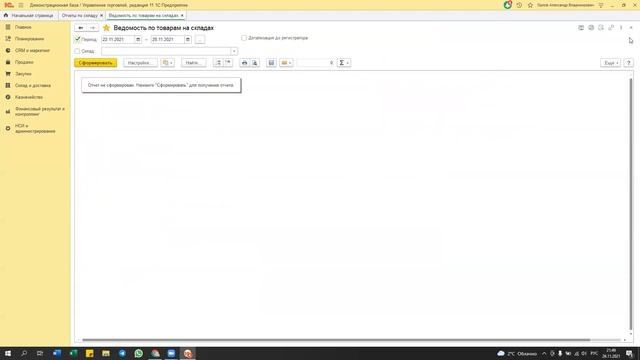
Task: Close the report form with the small X
Action: point(631,28)
